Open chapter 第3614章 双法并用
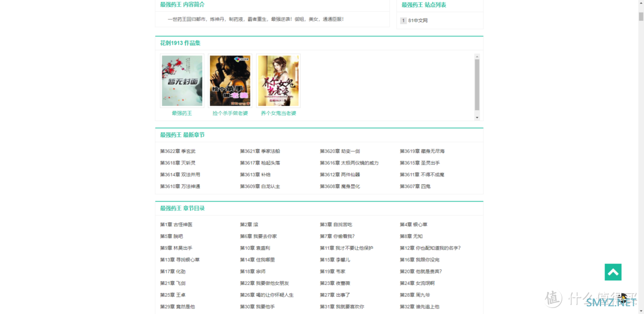Screen dimensions: 644x314 click(x=180, y=175)
